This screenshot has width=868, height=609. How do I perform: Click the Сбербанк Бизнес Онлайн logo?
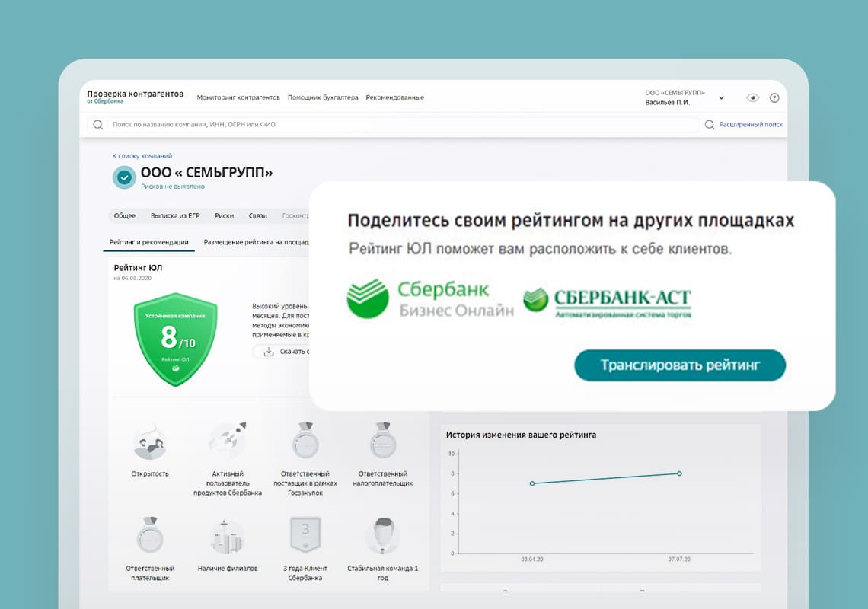point(430,298)
